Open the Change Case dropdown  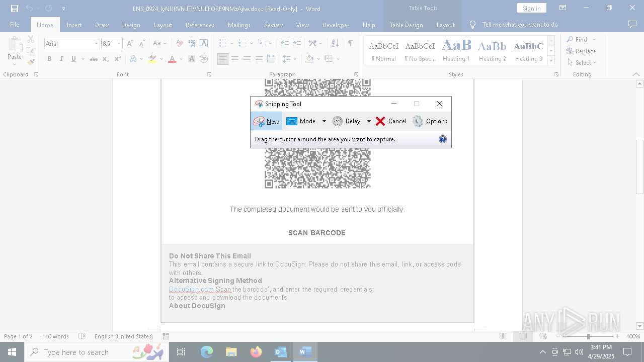pyautogui.click(x=160, y=44)
